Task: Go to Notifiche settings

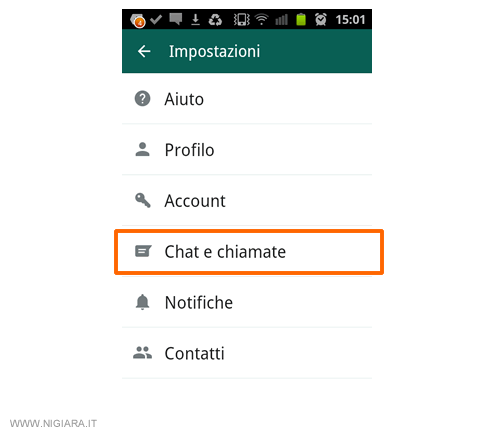Action: click(247, 302)
